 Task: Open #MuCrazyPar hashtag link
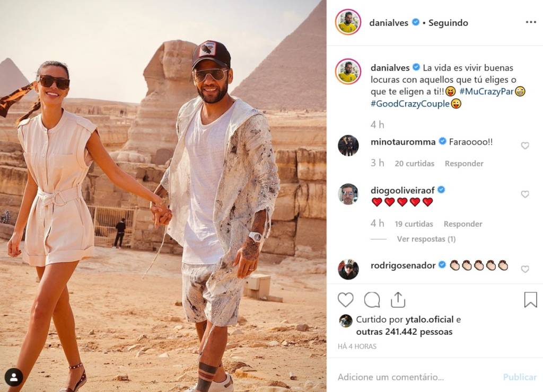point(486,91)
